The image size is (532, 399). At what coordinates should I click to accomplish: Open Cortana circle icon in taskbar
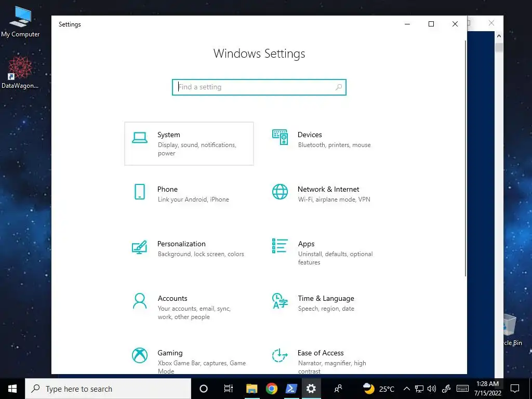pos(204,389)
